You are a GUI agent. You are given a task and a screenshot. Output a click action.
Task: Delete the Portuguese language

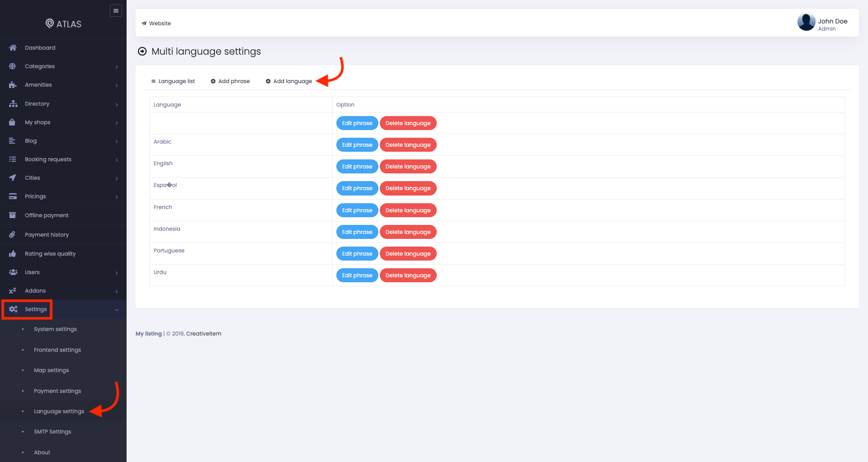click(408, 254)
